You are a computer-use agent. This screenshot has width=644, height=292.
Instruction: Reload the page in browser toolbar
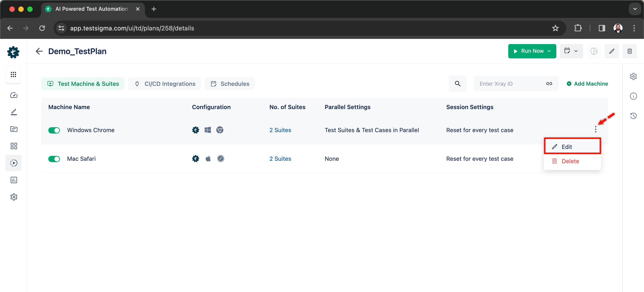coord(42,28)
